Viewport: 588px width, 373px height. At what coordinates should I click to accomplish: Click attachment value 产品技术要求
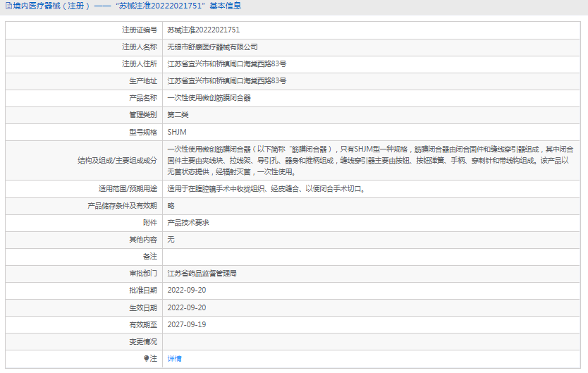click(x=188, y=223)
